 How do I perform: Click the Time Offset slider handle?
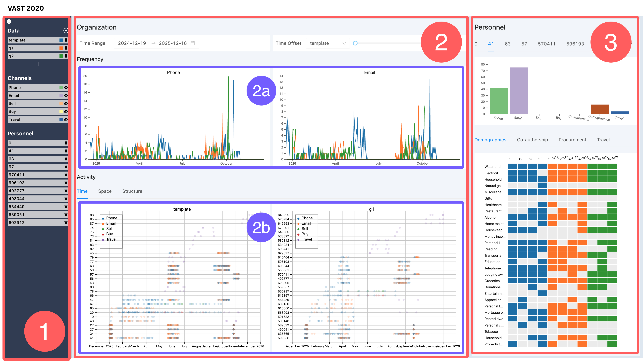pos(355,43)
